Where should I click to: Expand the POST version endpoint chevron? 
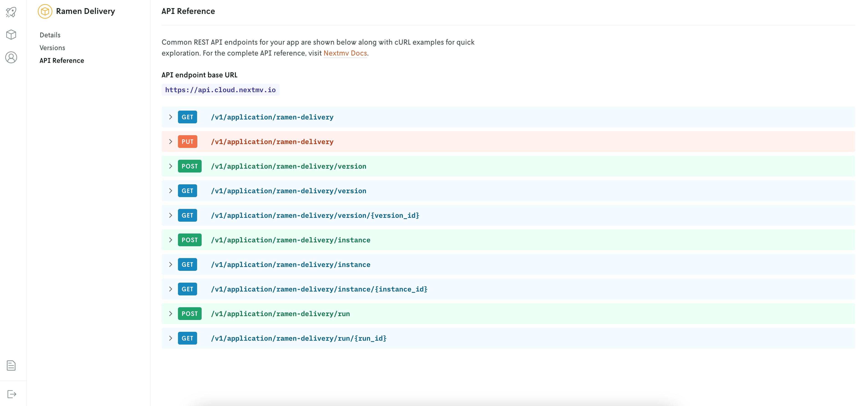pos(170,166)
